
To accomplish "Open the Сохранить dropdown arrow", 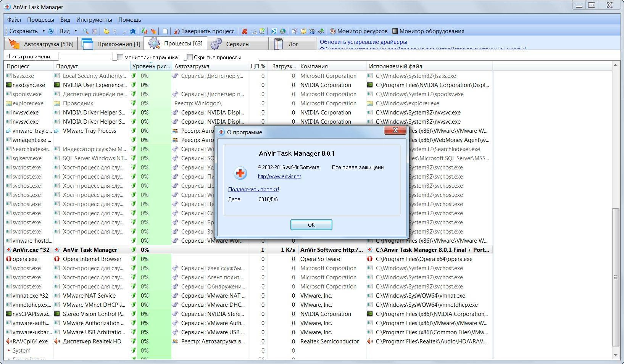I will pyautogui.click(x=44, y=31).
